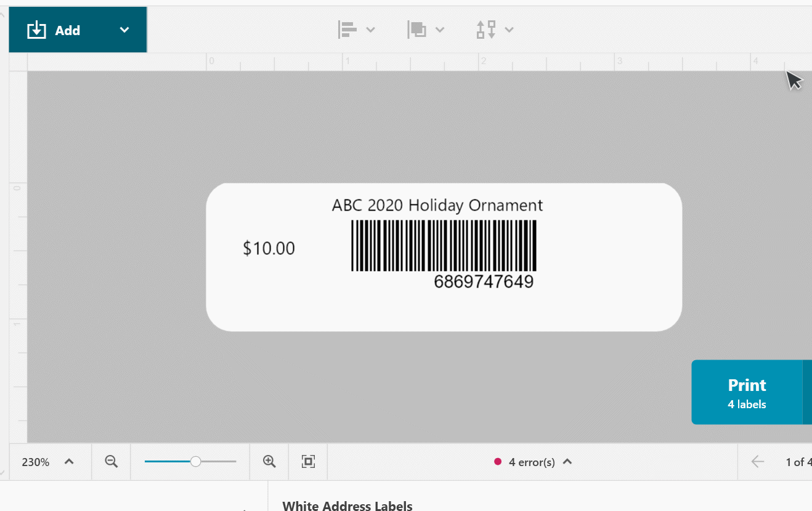Screen dimensions: 812x511
Task: Click the red error status dot indicator
Action: pos(498,461)
